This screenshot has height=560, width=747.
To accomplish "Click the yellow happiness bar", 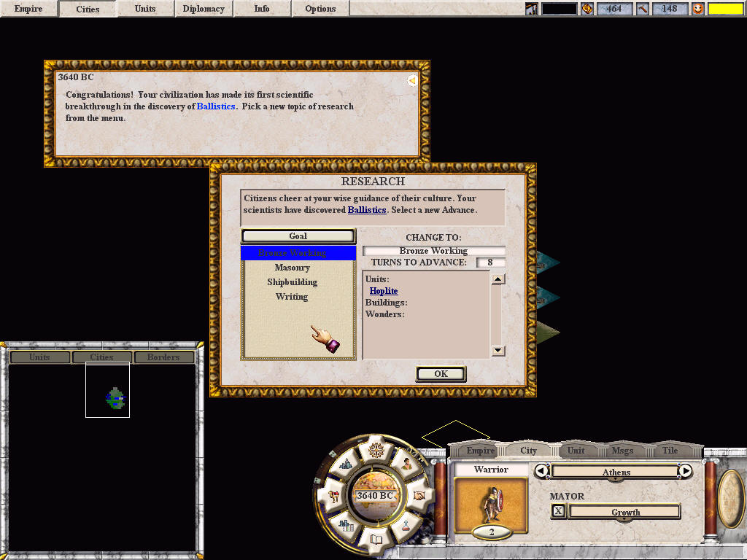I will (x=726, y=9).
